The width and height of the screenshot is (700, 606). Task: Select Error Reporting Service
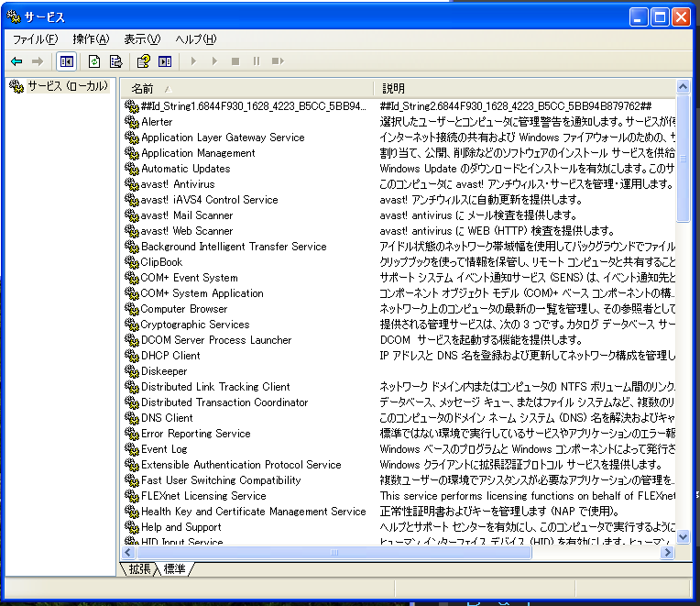coord(195,434)
